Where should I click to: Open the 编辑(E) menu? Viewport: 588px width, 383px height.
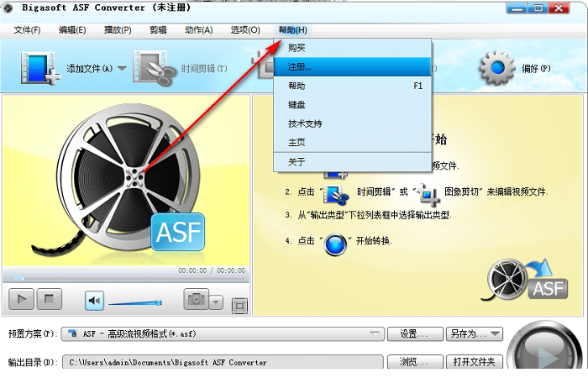pos(72,30)
